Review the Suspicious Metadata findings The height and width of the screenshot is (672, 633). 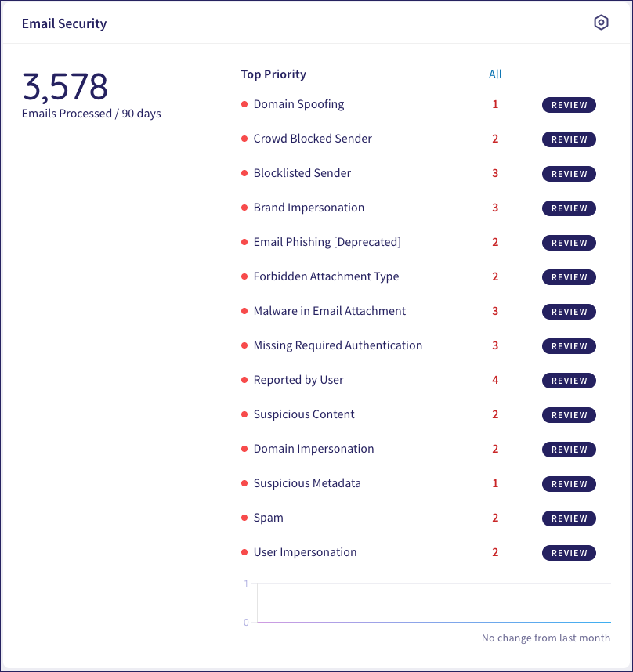569,483
